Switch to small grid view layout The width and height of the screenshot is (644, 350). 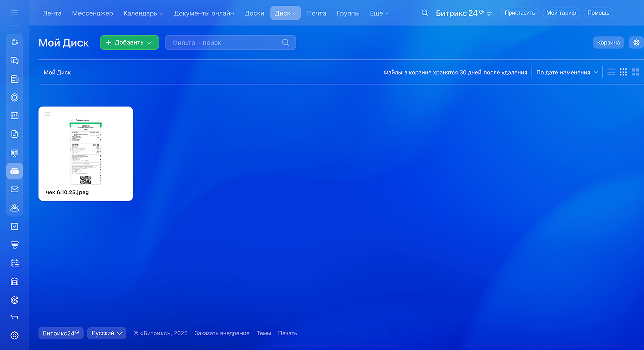[623, 72]
